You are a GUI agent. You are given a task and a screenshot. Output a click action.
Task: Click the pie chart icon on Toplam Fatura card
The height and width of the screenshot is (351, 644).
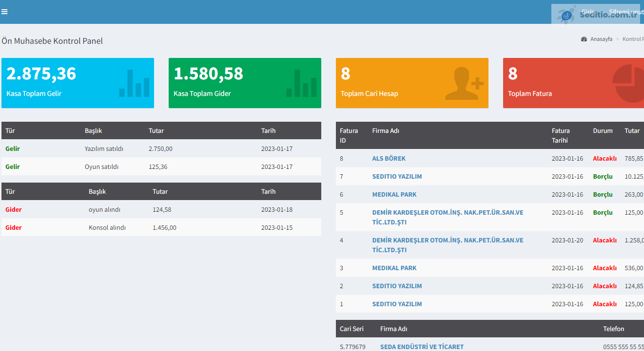[628, 84]
